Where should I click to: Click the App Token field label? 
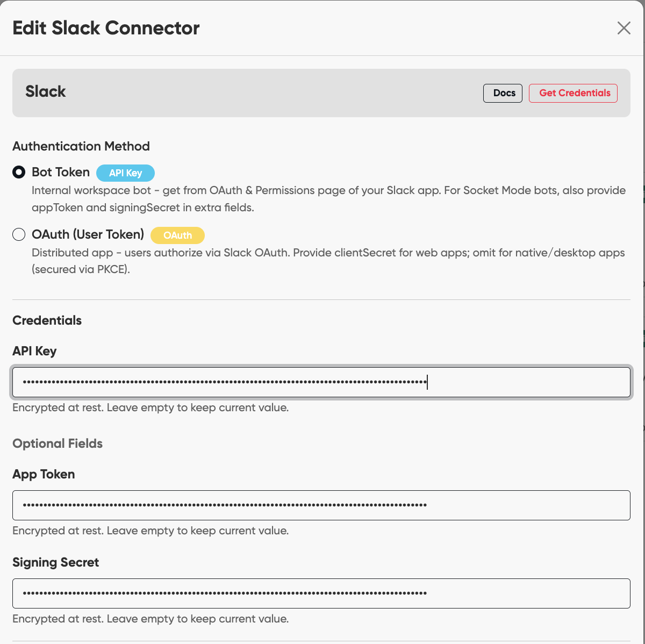point(44,474)
